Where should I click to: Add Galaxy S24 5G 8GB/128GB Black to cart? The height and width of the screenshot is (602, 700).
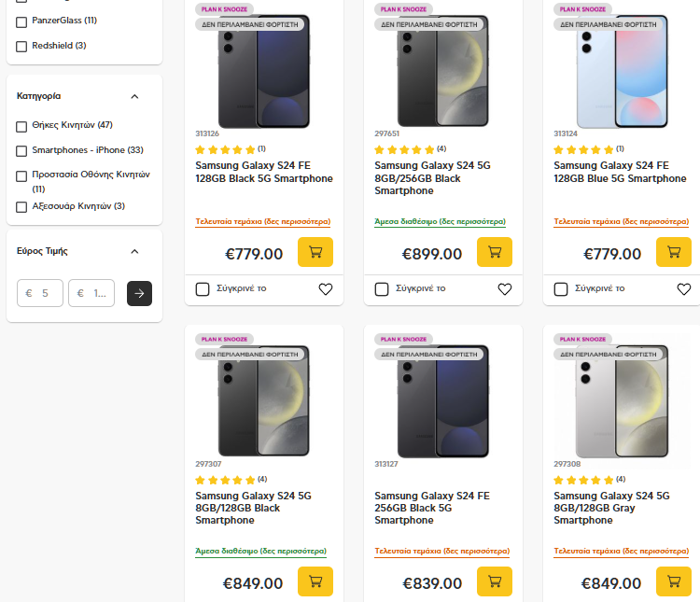315,581
